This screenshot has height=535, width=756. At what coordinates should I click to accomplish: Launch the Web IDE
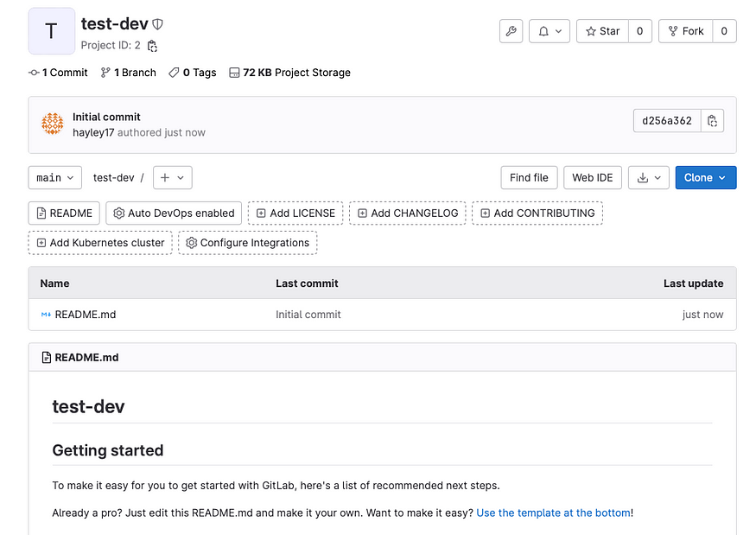[x=593, y=177]
